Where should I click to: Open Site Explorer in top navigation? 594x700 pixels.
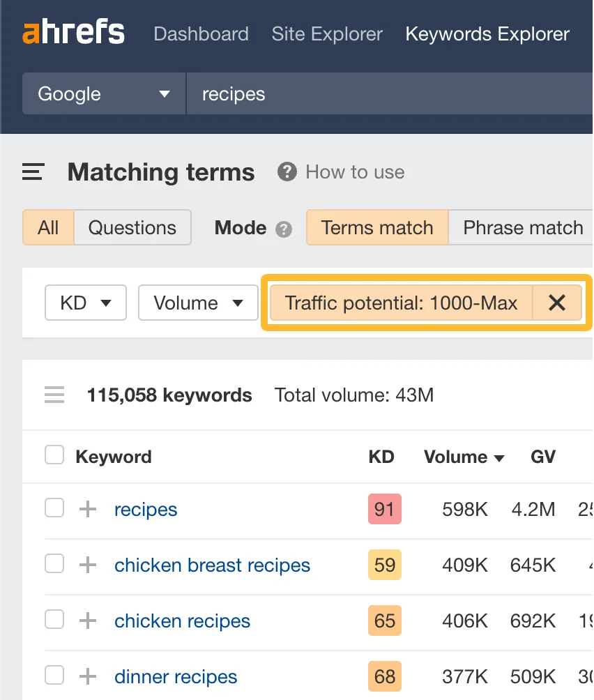tap(327, 34)
